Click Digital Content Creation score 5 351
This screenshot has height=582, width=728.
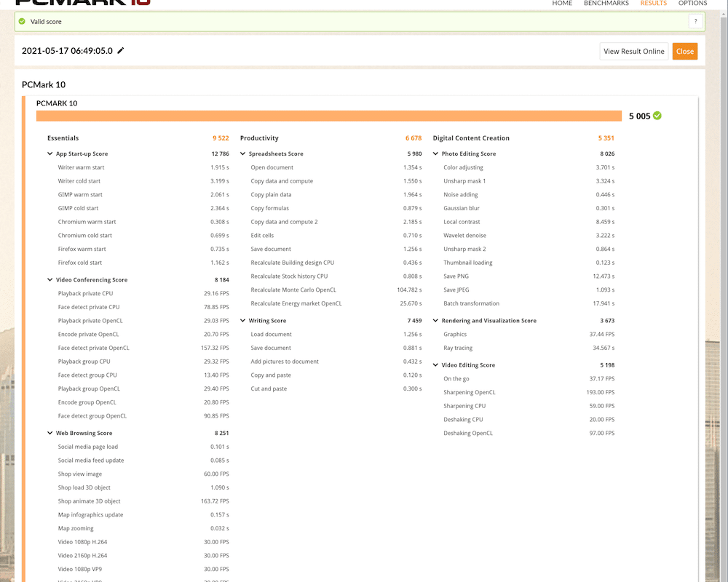(606, 138)
